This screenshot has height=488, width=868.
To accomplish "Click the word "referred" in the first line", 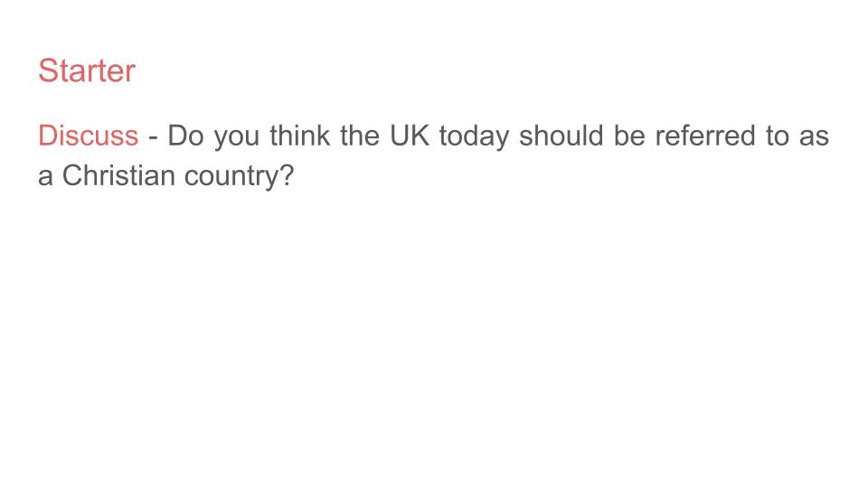I will tap(705, 136).
